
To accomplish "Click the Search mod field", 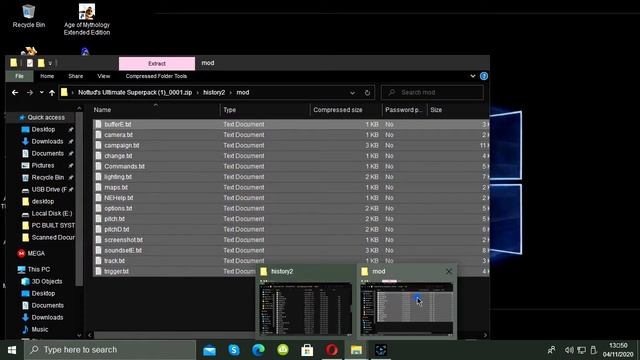I will (432, 93).
